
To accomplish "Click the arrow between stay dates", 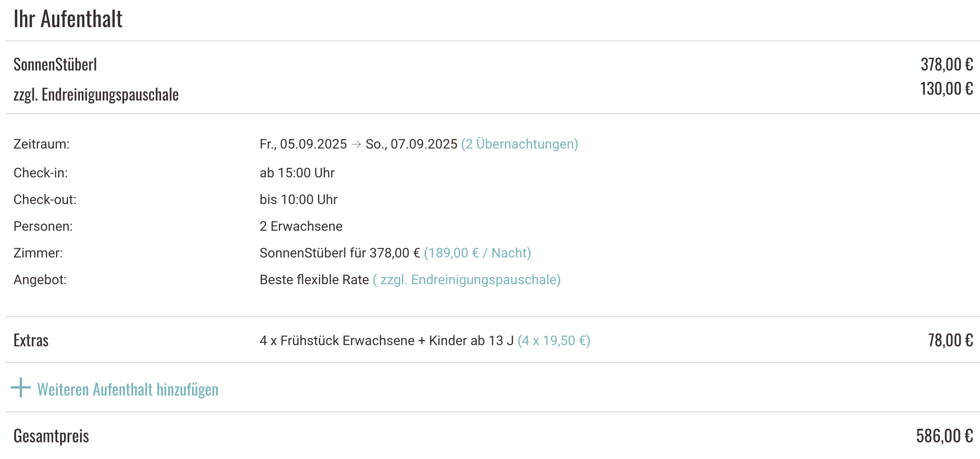I will point(356,144).
